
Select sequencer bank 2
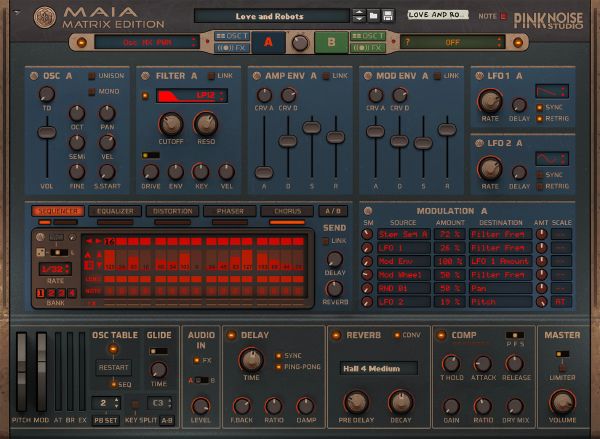coord(51,293)
